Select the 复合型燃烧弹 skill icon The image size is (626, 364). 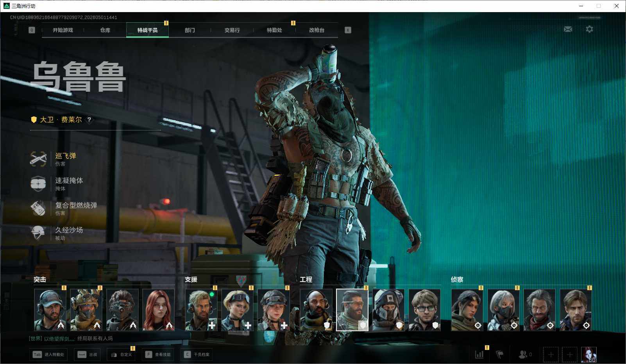tap(38, 208)
